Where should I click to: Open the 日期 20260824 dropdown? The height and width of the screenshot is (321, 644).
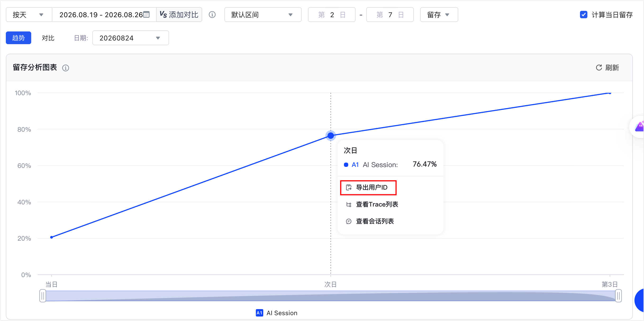[130, 38]
